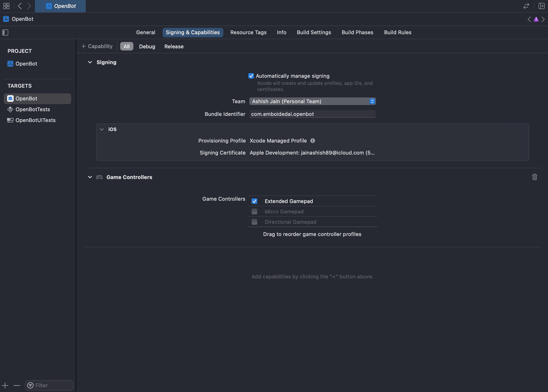The width and height of the screenshot is (548, 392).
Task: Go back with the left navigation arrow
Action: point(20,6)
